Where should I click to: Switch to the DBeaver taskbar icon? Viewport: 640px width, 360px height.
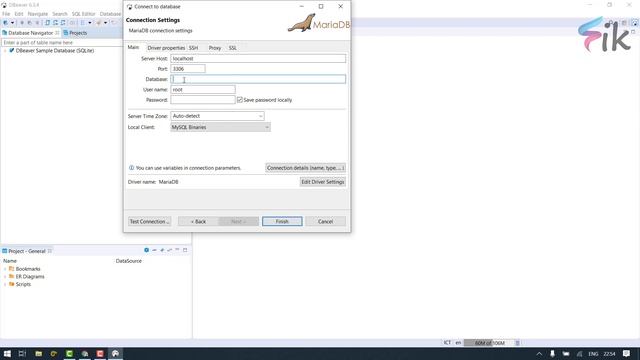[x=116, y=353]
